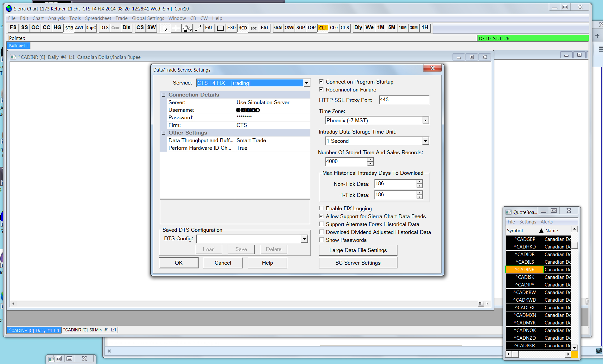
Task: Click OK in Data/Trade Service Settings
Action: (179, 263)
